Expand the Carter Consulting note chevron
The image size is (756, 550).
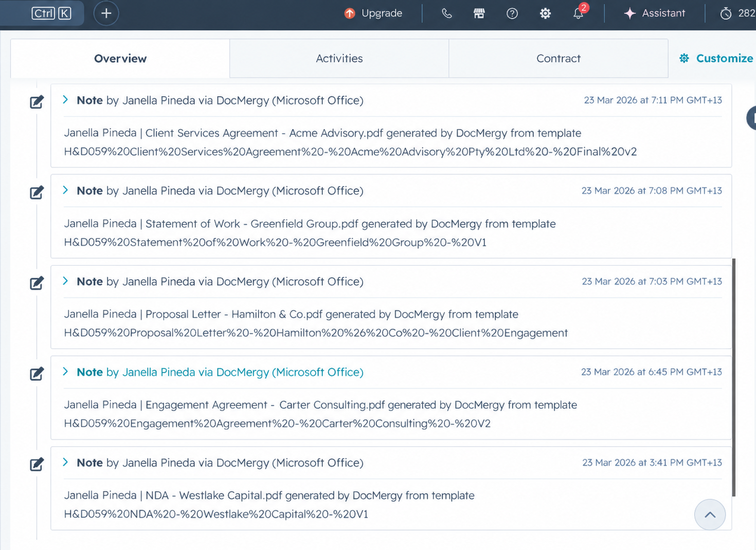pos(65,371)
